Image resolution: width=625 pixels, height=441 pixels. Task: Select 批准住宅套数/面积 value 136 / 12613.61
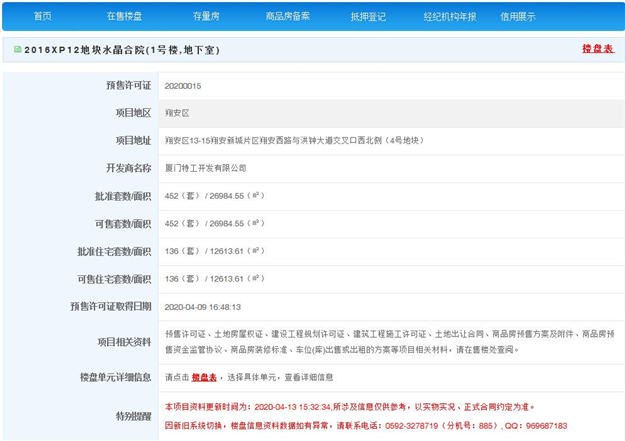[215, 251]
